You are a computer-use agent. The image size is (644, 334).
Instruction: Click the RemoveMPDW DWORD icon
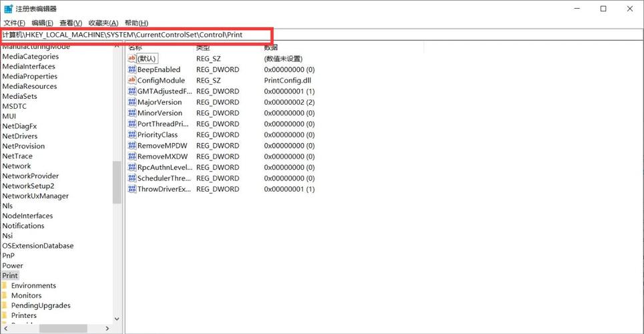pyautogui.click(x=132, y=146)
